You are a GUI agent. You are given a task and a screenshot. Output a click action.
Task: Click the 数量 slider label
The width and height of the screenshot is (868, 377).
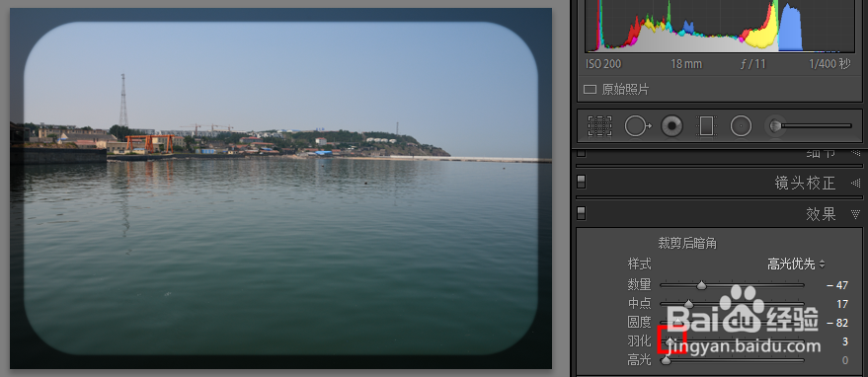tap(639, 285)
